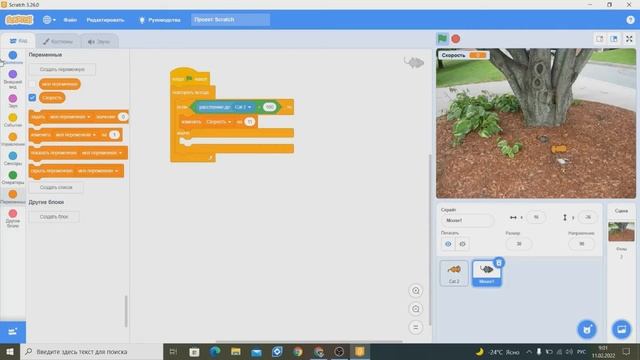Click the Создать блок button
This screenshot has width=640, height=360.
click(54, 217)
